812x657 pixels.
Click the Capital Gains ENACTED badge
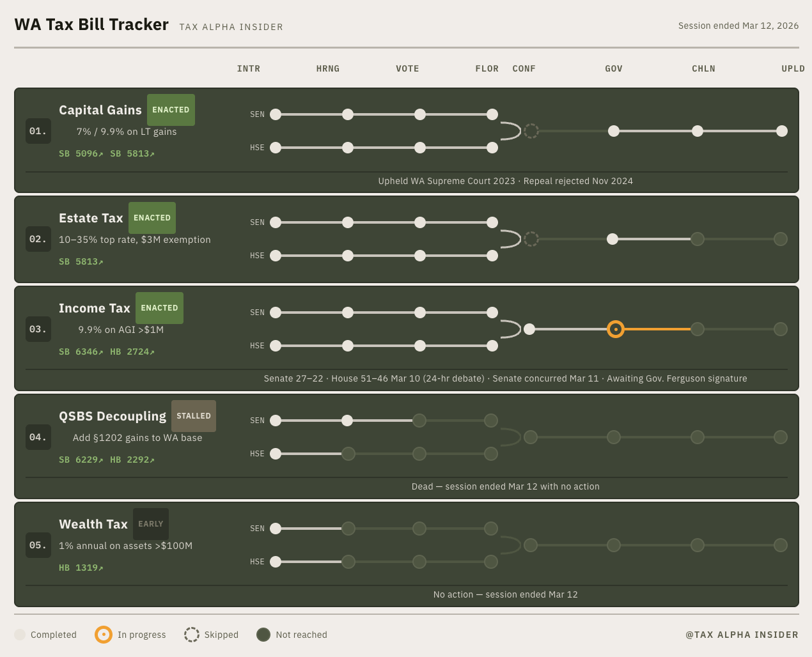[171, 110]
